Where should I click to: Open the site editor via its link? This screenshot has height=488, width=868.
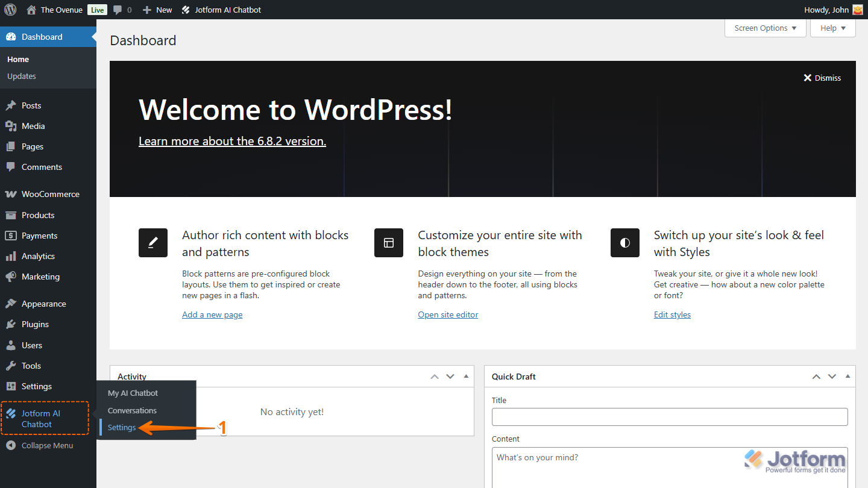coord(448,314)
